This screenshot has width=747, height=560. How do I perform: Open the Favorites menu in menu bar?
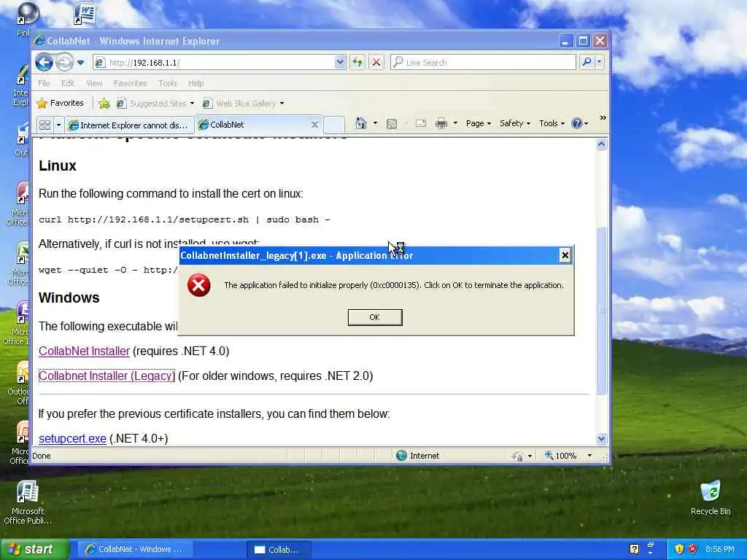point(130,83)
